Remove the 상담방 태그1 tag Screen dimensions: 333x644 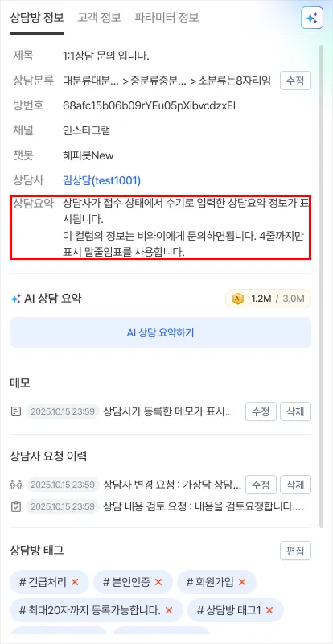269,610
